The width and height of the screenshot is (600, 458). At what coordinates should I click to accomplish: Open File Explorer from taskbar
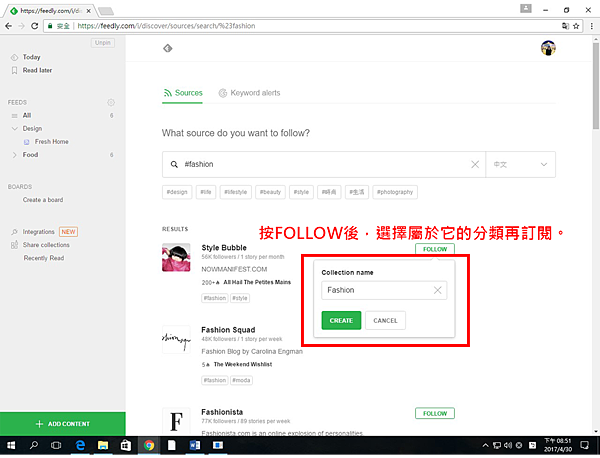103,445
